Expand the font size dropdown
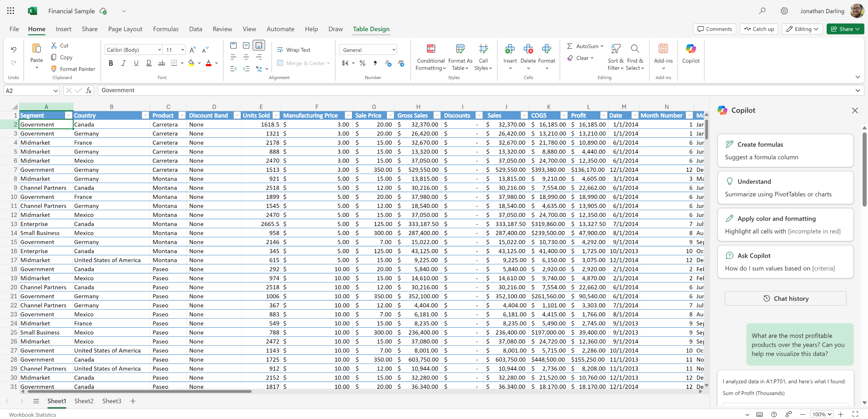The width and height of the screenshot is (868, 419). (x=182, y=50)
